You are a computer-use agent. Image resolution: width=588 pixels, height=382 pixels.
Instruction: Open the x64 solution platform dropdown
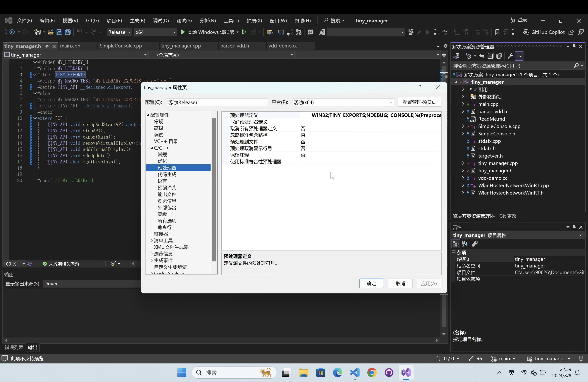(x=155, y=32)
